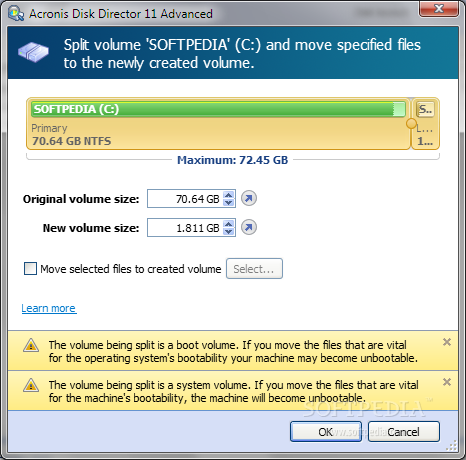Click the Acronis Disk Director title icon

[16, 14]
